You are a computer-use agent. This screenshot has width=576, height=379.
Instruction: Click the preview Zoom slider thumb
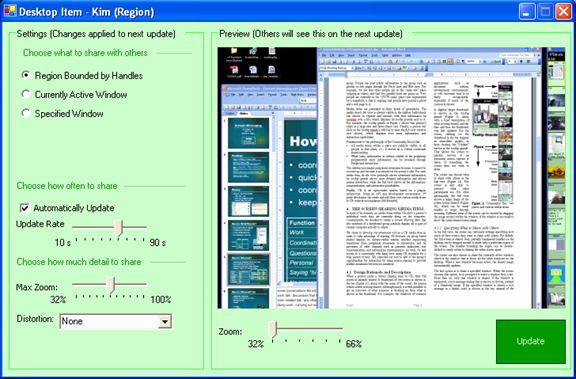272,329
